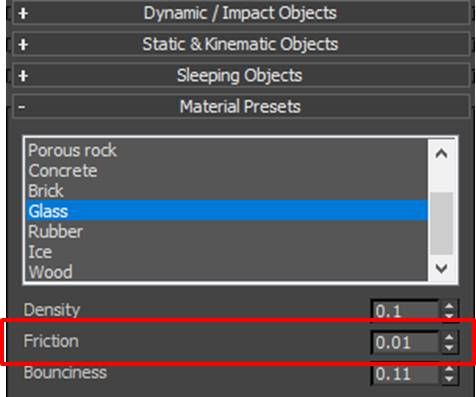Click the Friction value field
Image resolution: width=476 pixels, height=397 pixels.
coord(405,342)
